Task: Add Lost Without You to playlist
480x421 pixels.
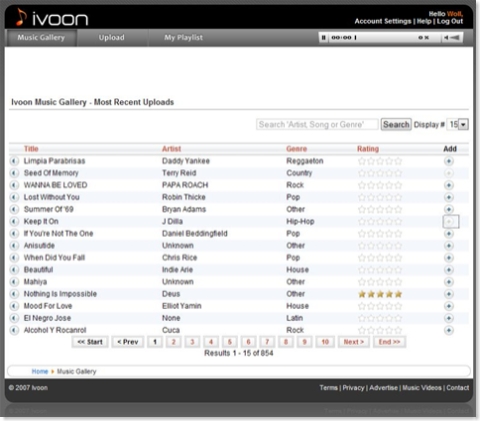Action: coord(449,197)
